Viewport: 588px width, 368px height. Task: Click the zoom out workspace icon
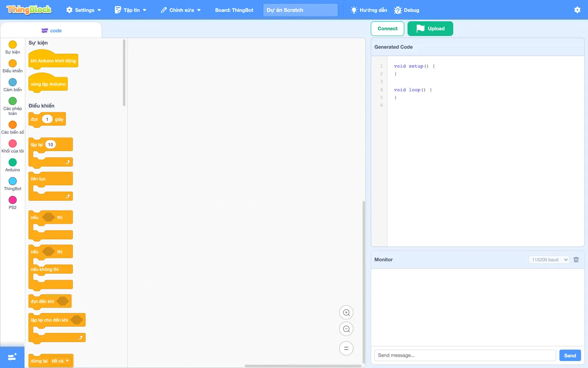tap(346, 329)
